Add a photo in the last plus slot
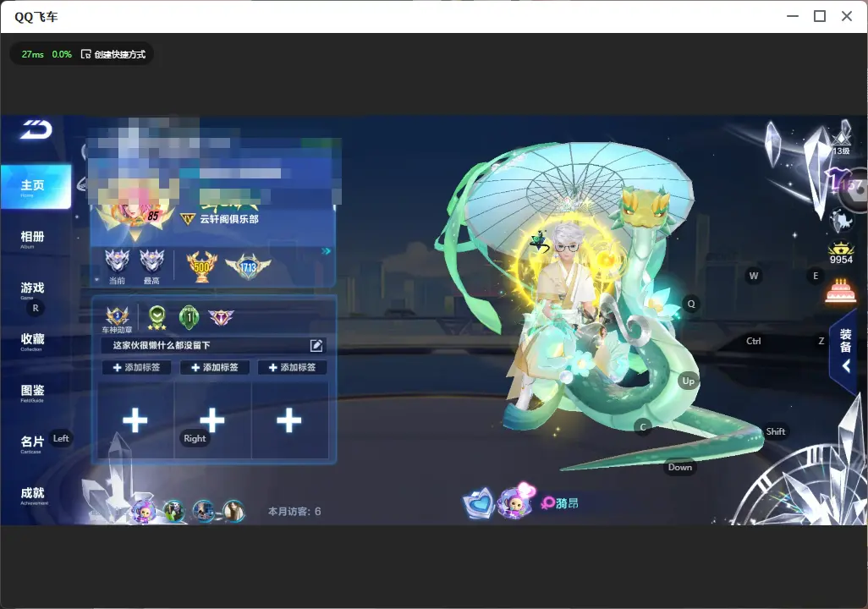Image resolution: width=868 pixels, height=609 pixels. click(x=289, y=420)
